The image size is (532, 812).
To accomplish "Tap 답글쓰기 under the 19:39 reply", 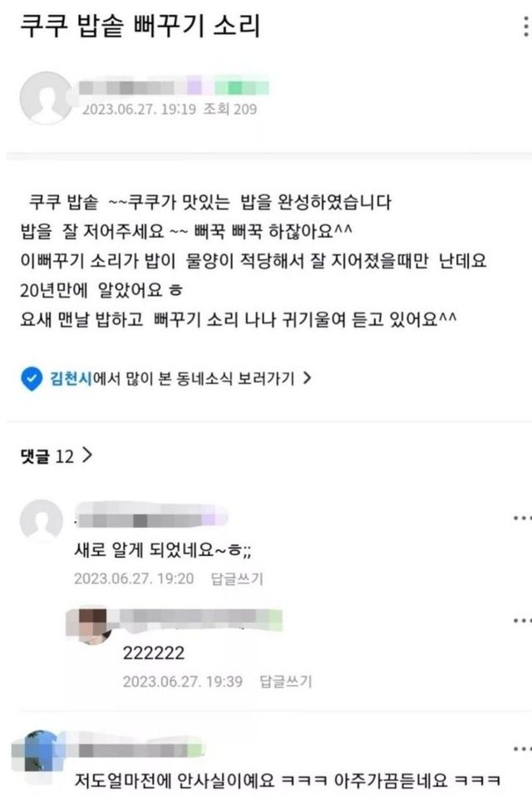I will click(286, 681).
